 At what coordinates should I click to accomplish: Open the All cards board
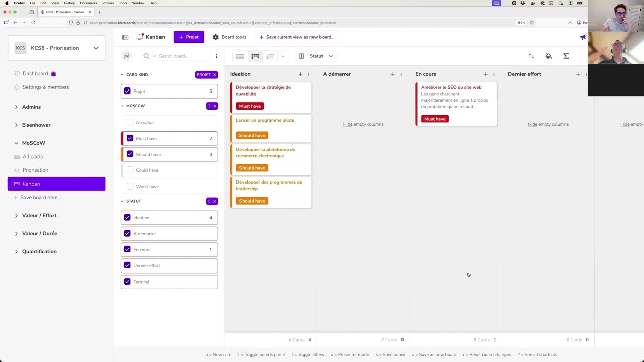33,157
